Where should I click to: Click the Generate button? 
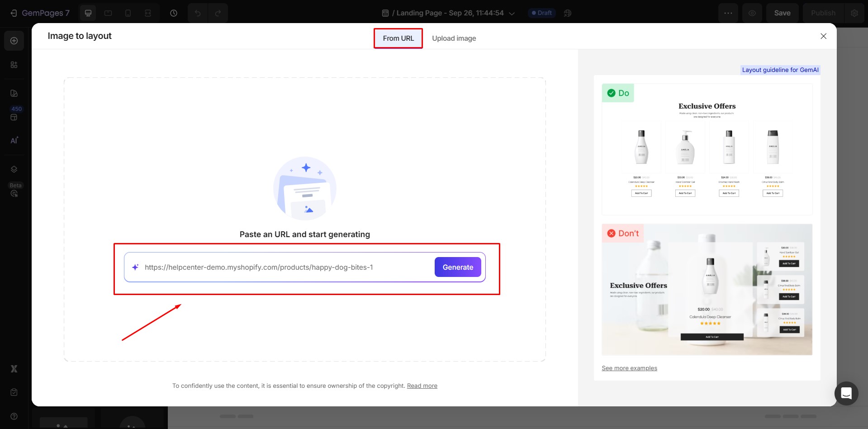[457, 267]
